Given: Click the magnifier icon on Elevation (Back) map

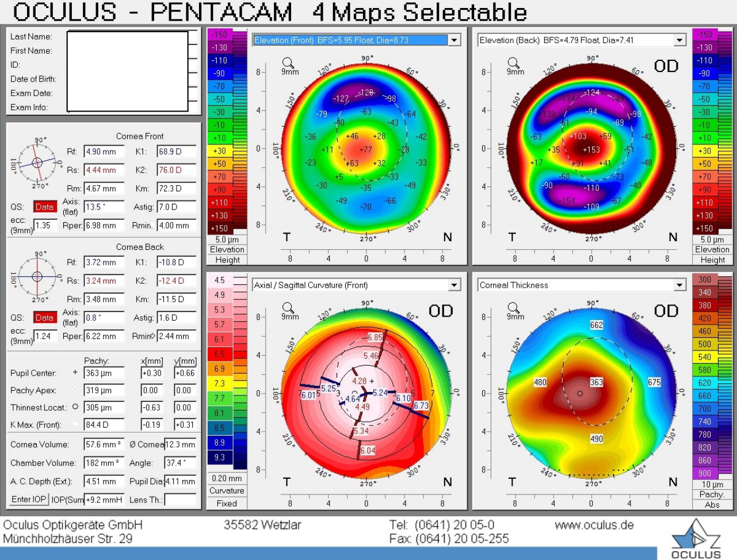Looking at the screenshot, I should (513, 63).
